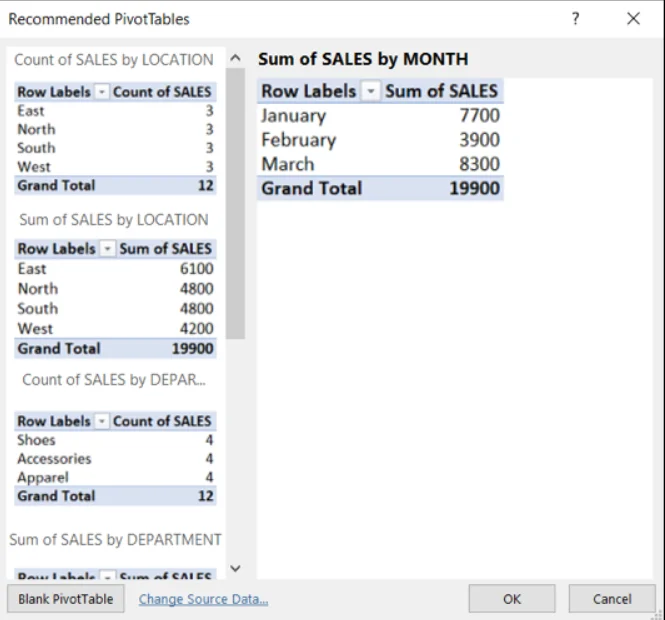
Task: Click the Help question mark icon
Action: pyautogui.click(x=575, y=19)
